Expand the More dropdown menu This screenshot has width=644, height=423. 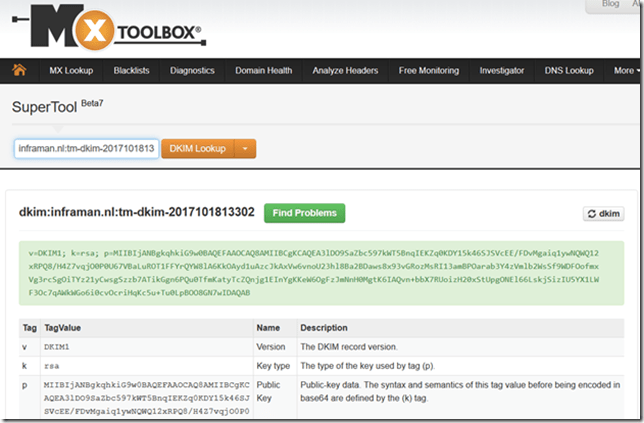pyautogui.click(x=626, y=71)
